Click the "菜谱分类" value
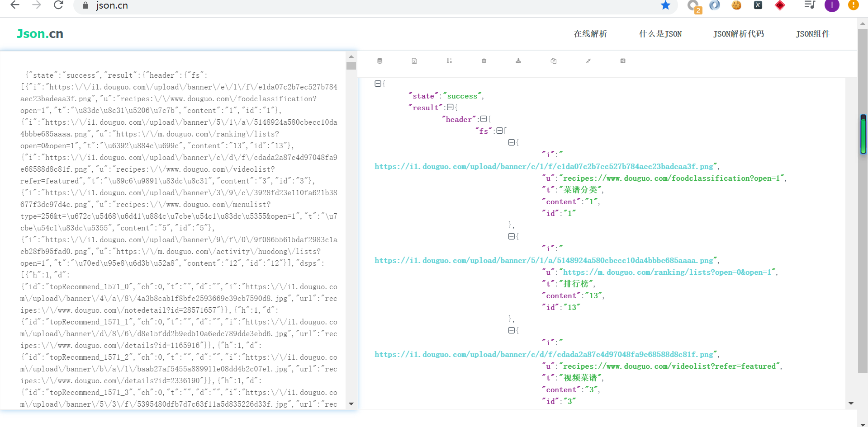This screenshot has width=868, height=427. pos(580,190)
